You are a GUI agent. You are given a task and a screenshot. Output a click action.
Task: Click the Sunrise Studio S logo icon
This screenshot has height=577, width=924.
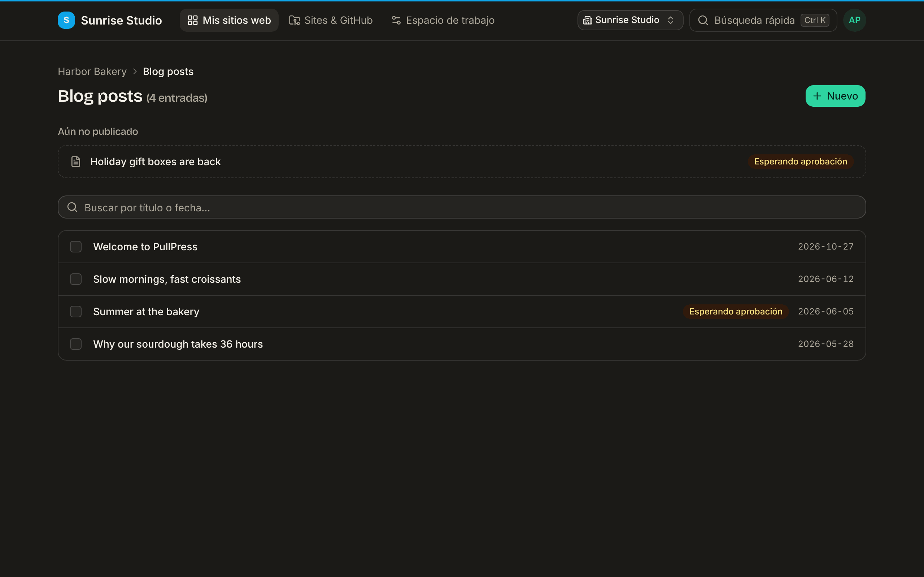(x=66, y=20)
